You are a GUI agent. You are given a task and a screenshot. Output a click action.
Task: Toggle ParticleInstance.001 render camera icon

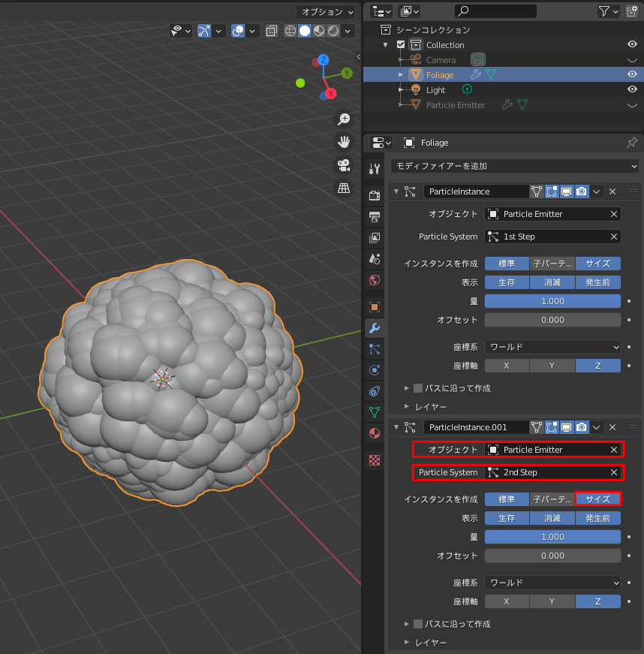coord(582,427)
